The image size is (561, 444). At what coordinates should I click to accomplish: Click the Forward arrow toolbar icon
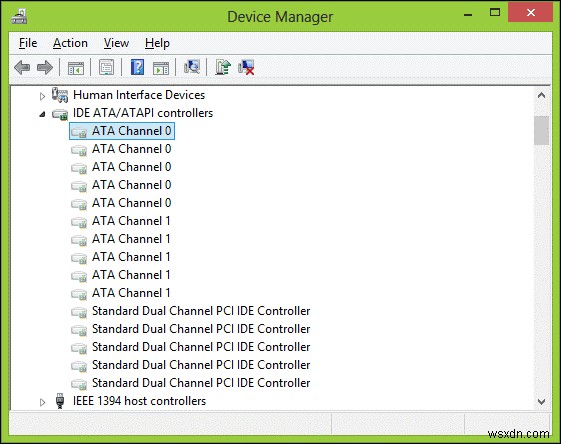(x=45, y=67)
